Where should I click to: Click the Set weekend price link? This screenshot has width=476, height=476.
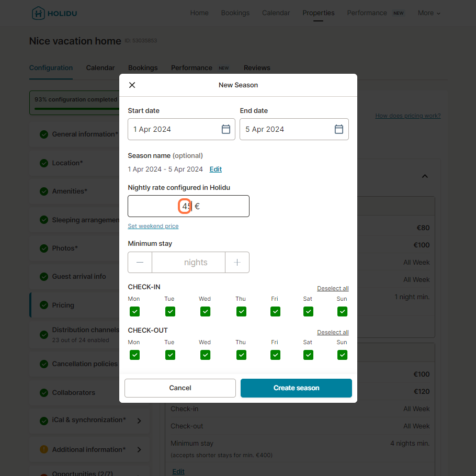tap(153, 226)
